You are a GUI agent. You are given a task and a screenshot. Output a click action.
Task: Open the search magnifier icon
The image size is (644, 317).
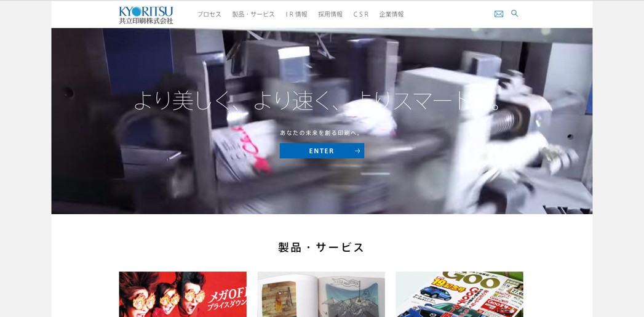tap(515, 14)
